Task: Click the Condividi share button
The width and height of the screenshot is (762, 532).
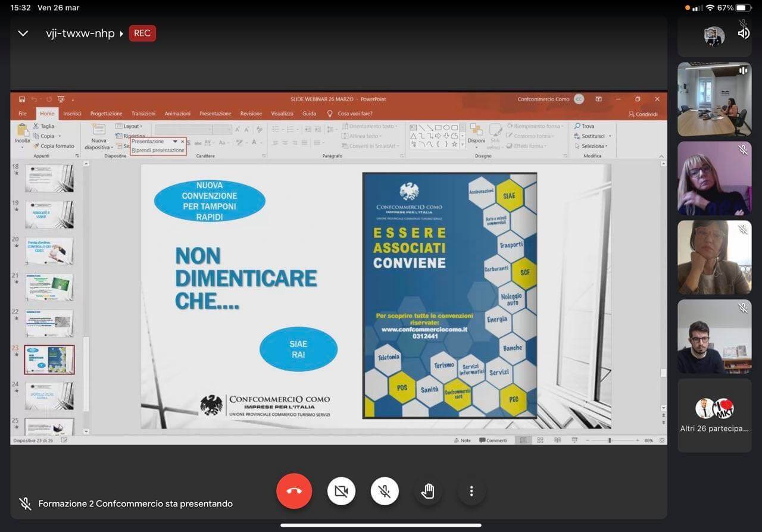Action: pyautogui.click(x=643, y=114)
